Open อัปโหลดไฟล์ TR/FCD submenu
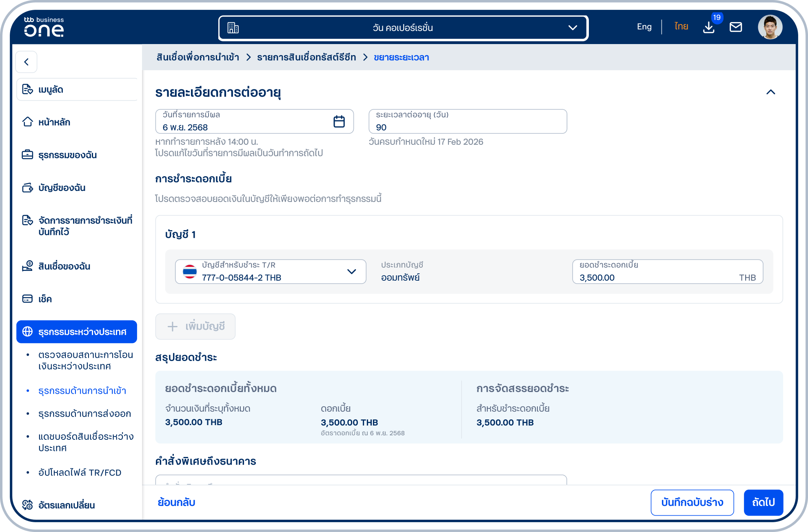The width and height of the screenshot is (808, 532). tap(80, 472)
